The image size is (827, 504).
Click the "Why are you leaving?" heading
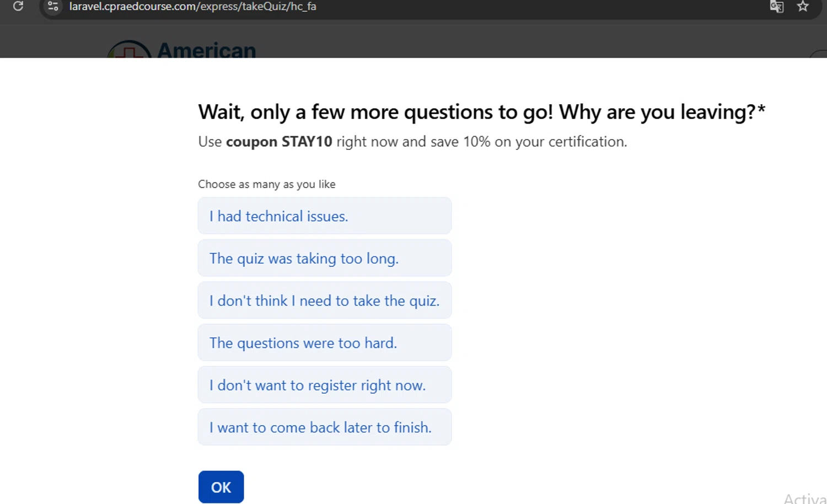[x=656, y=112]
